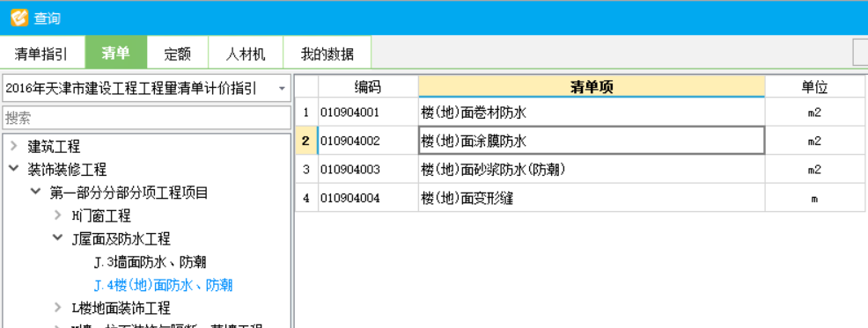Select 第一部分分部分项工程项目 tree item
Viewport: 868px width, 328px height.
pyautogui.click(x=129, y=193)
